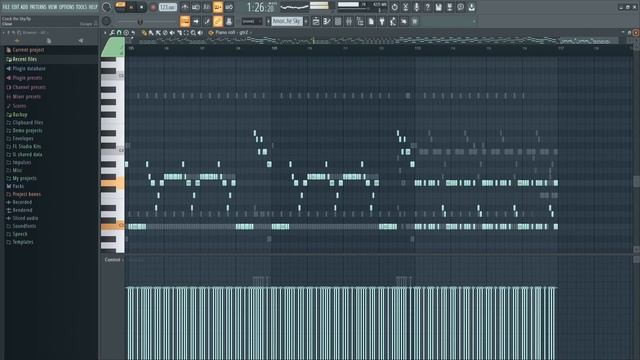The width and height of the screenshot is (640, 360).
Task: Click the piano roll wrench tools icon
Action: coord(112,33)
